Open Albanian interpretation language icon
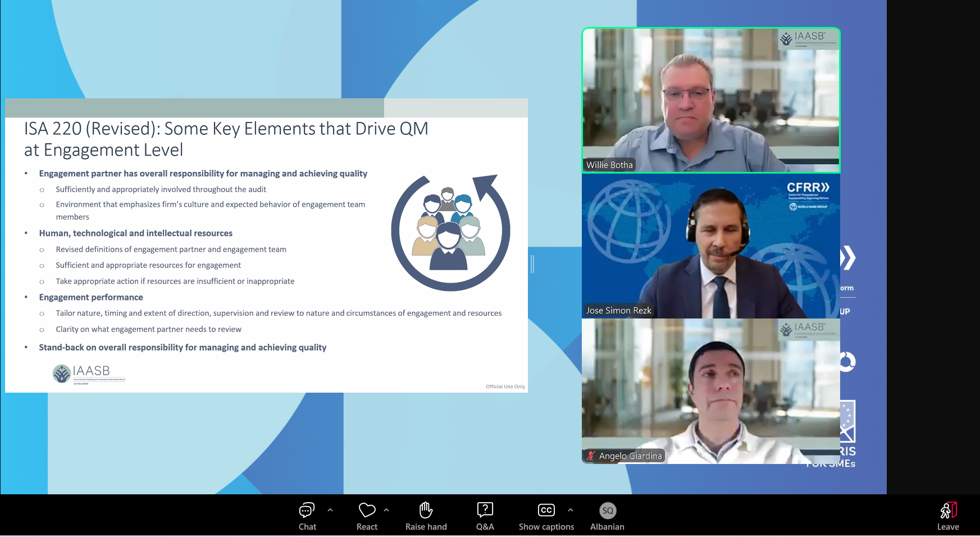 (x=607, y=510)
